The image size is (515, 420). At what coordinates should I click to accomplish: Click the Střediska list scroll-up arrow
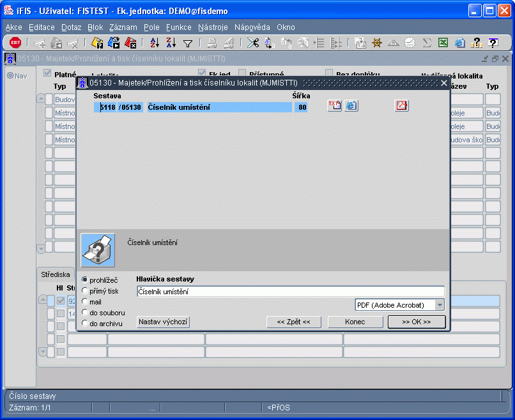pyautogui.click(x=42, y=299)
